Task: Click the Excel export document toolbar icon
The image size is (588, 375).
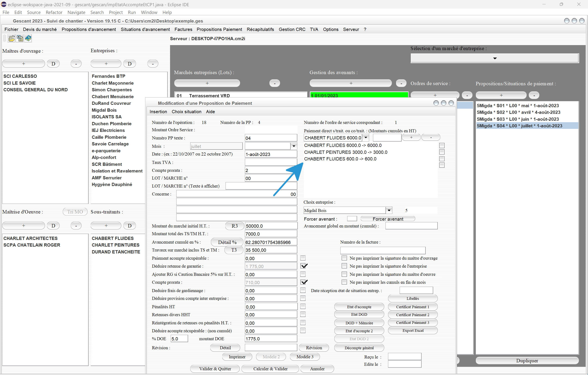Action: click(x=20, y=38)
